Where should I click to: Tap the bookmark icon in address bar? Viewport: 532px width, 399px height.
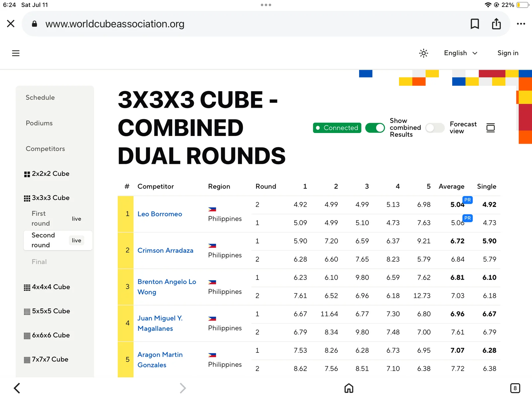[475, 24]
